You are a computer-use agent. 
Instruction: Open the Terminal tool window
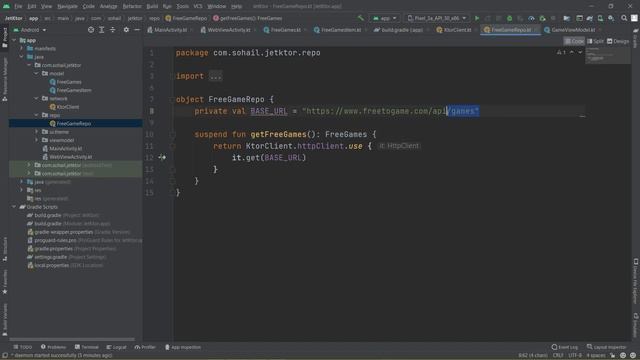(x=87, y=347)
